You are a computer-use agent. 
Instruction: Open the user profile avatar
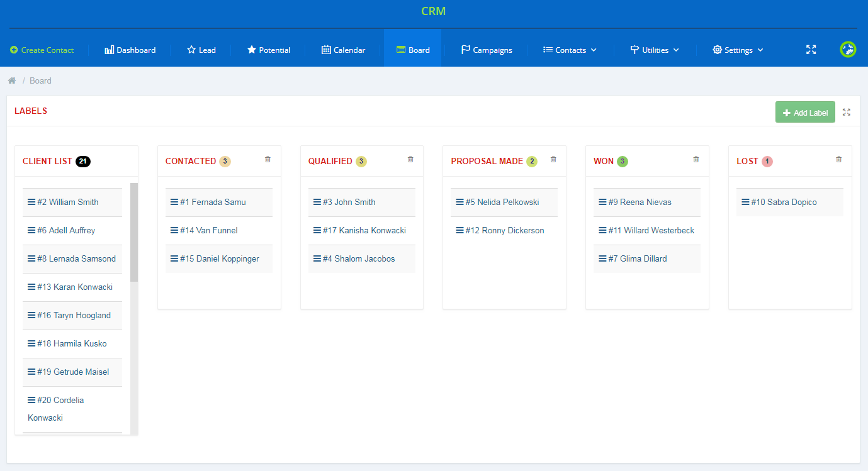pyautogui.click(x=848, y=49)
